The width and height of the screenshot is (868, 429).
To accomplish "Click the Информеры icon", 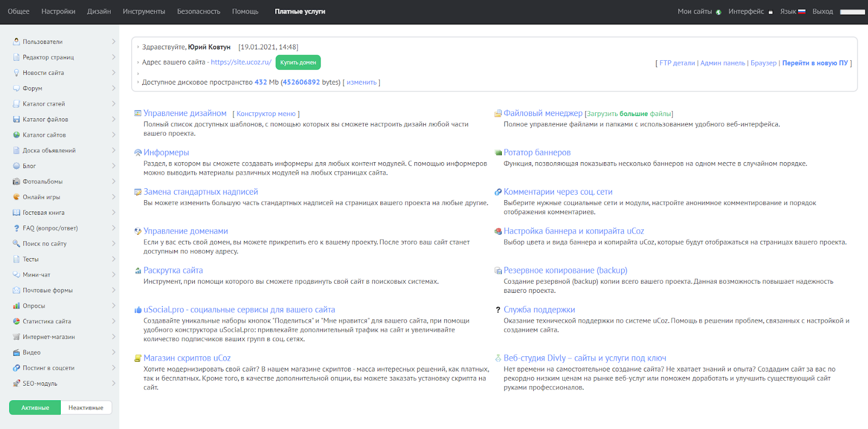I will [138, 153].
